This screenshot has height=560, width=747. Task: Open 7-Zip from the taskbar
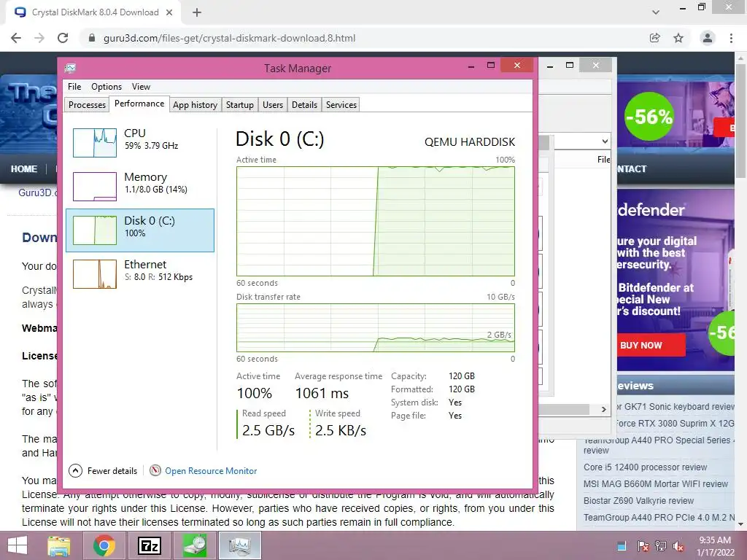pyautogui.click(x=149, y=545)
